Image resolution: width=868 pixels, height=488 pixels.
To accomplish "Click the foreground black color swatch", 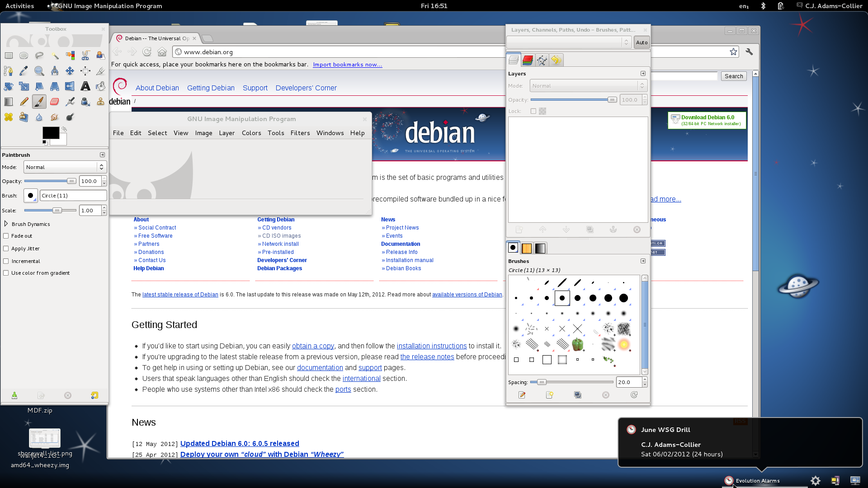I will pyautogui.click(x=51, y=132).
